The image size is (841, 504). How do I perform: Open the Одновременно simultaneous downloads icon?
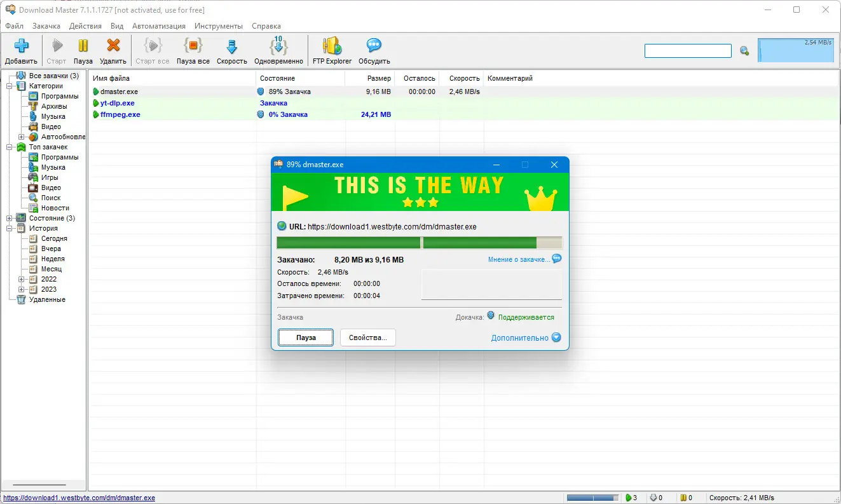point(278,45)
